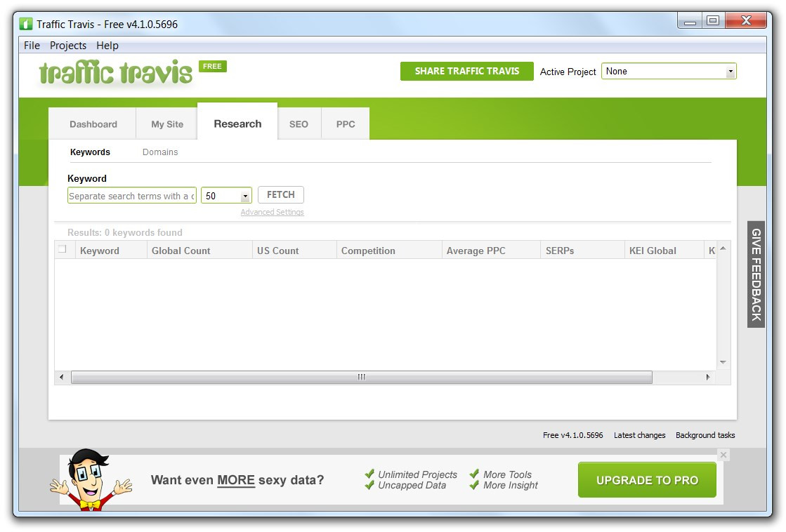Switch to the PPC tab
Viewport: 786px width, 532px height.
[346, 124]
